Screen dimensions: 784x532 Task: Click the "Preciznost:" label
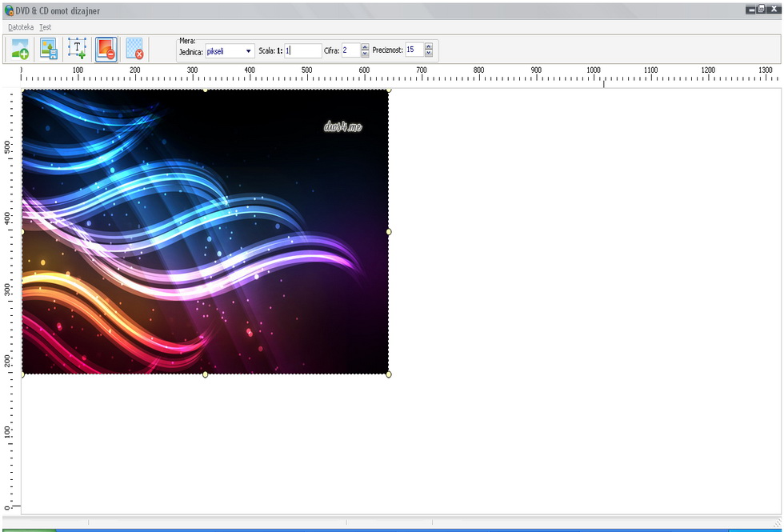[x=387, y=50]
